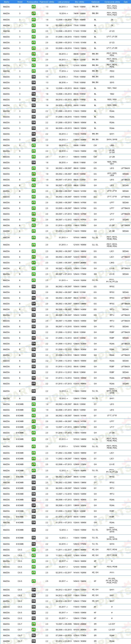This screenshot has height=644, width=131.
Task: Click the L813, L823, L828 engine code cell
Action: click(112, 174)
